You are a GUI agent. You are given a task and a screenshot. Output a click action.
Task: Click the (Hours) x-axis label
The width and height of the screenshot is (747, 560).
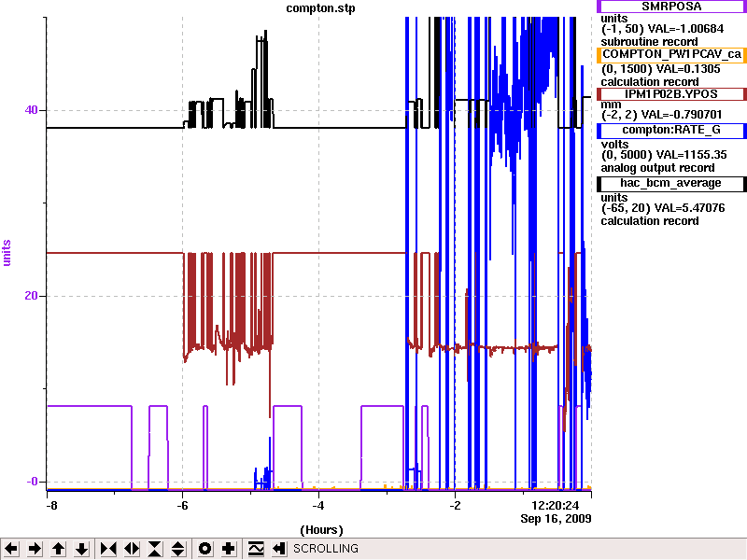click(321, 530)
